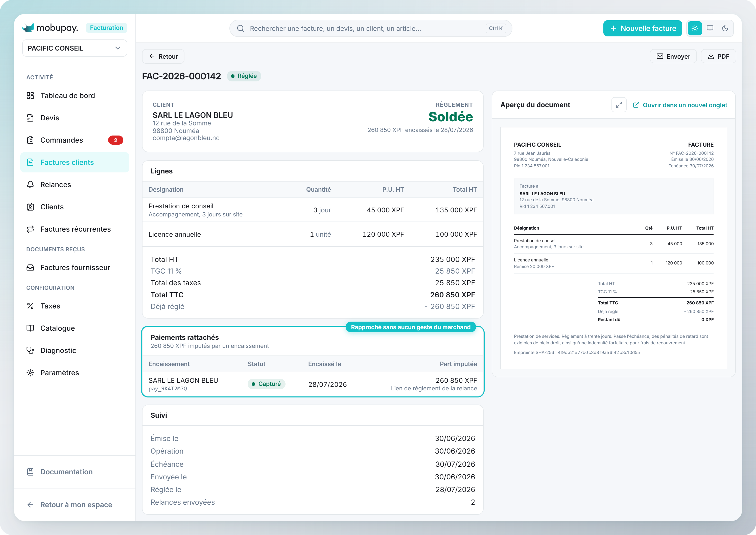Click the Relances envoyées count
The width and height of the screenshot is (756, 535).
pos(473,502)
